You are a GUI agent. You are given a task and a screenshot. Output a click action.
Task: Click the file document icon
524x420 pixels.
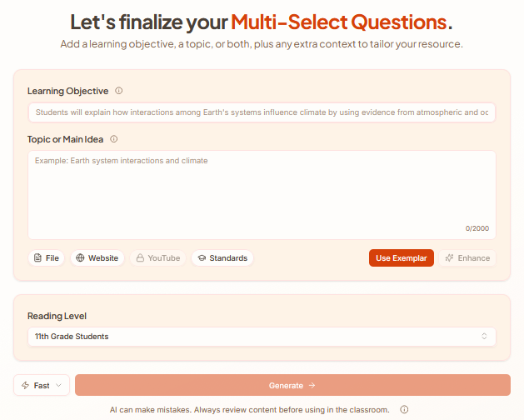click(x=37, y=258)
